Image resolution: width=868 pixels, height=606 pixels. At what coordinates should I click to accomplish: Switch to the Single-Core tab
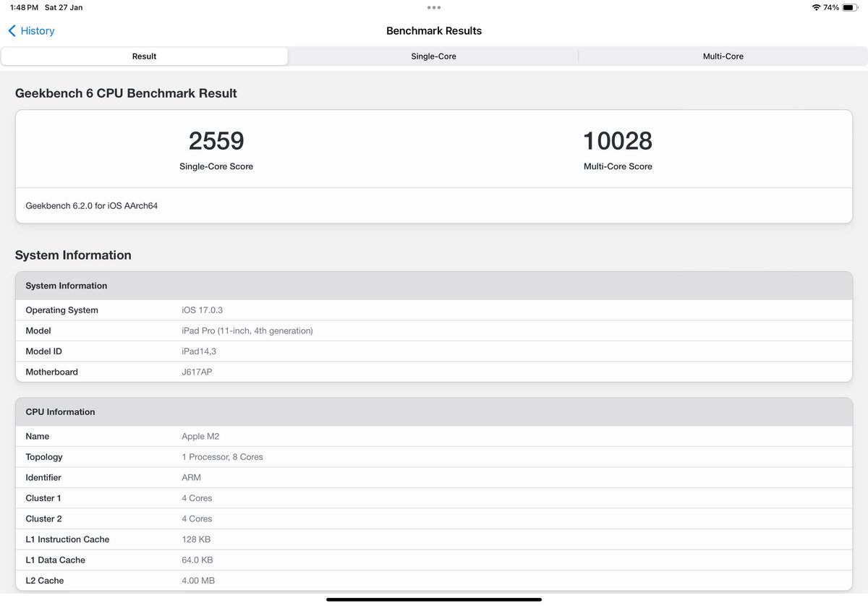(x=433, y=56)
